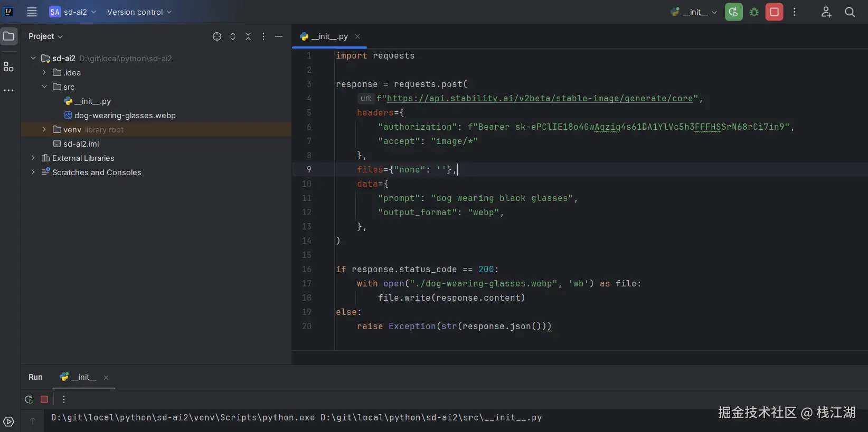Collapse the src folder
The image size is (868, 432).
click(x=44, y=87)
